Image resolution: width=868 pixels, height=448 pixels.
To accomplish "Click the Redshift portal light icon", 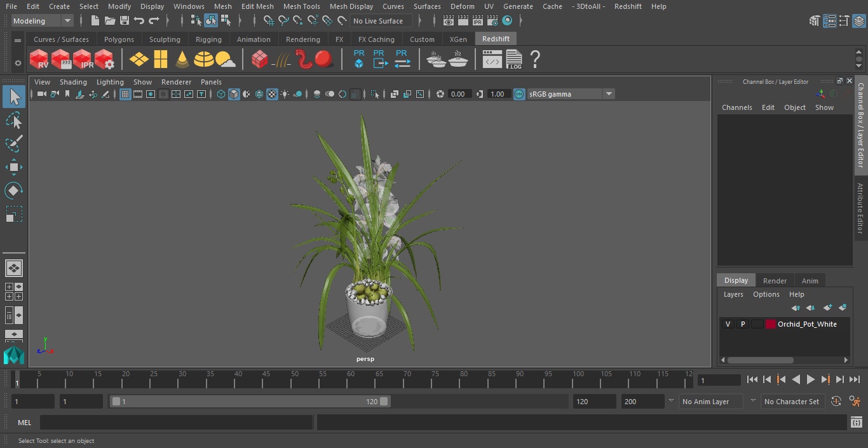I will click(161, 60).
